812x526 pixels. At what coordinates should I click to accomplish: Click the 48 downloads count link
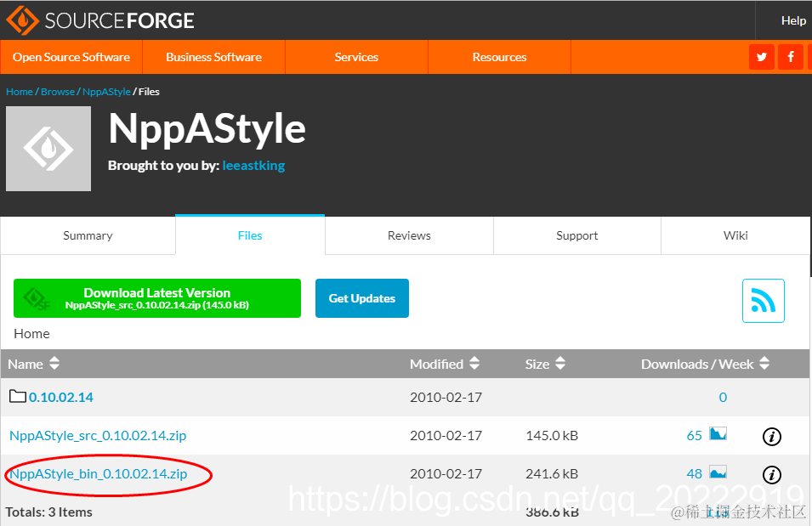[x=694, y=473]
